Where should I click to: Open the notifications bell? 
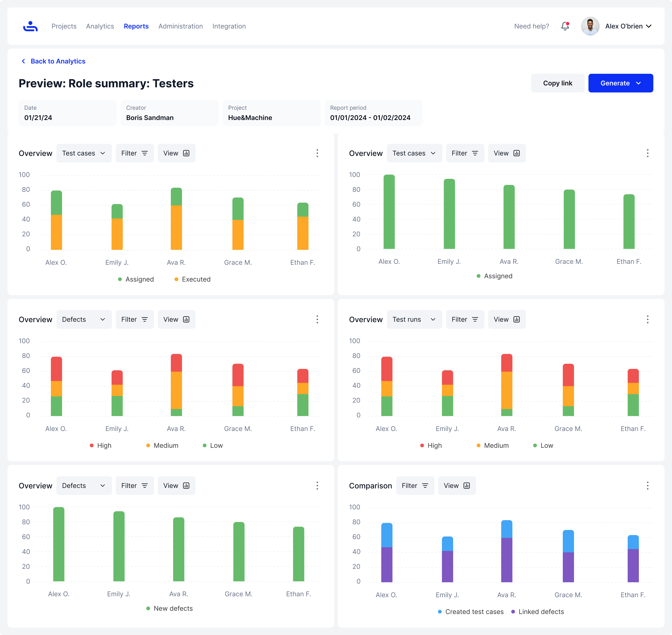click(x=565, y=26)
